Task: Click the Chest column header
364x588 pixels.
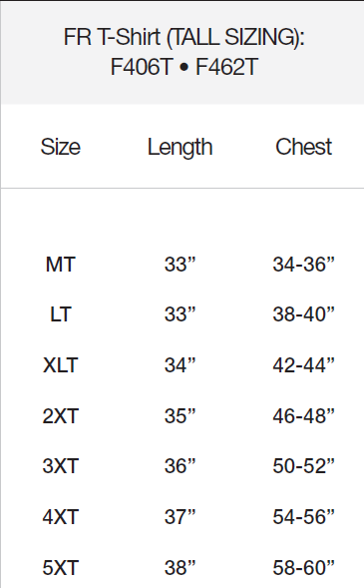Action: pyautogui.click(x=304, y=147)
